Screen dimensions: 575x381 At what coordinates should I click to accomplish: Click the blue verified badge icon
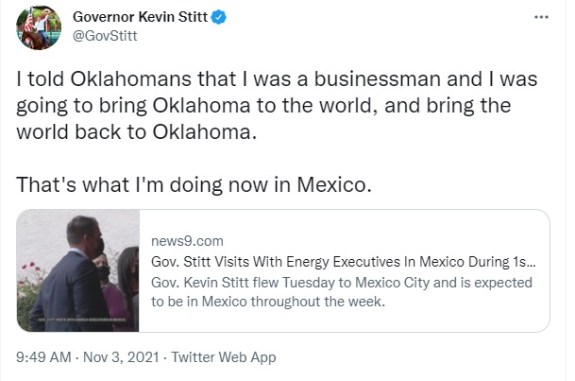(x=219, y=17)
